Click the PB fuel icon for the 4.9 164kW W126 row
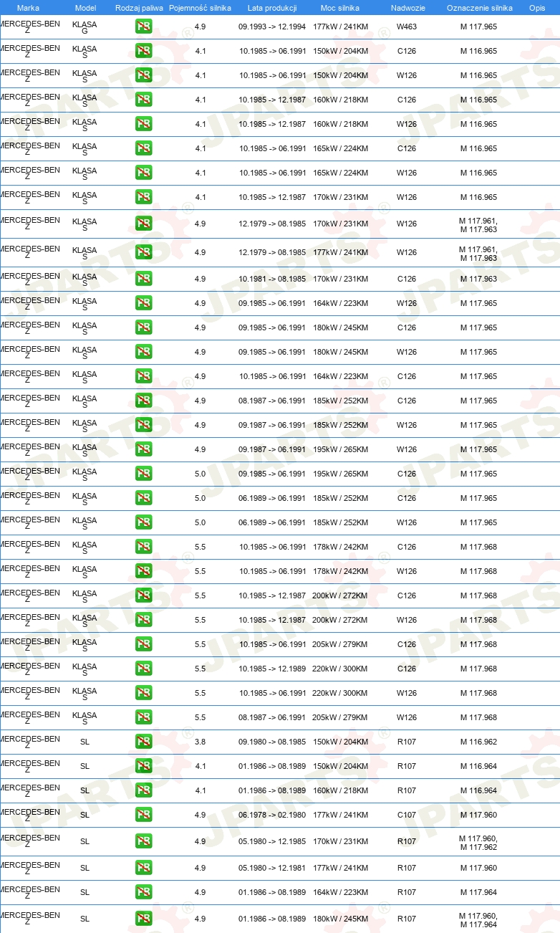 (x=143, y=304)
